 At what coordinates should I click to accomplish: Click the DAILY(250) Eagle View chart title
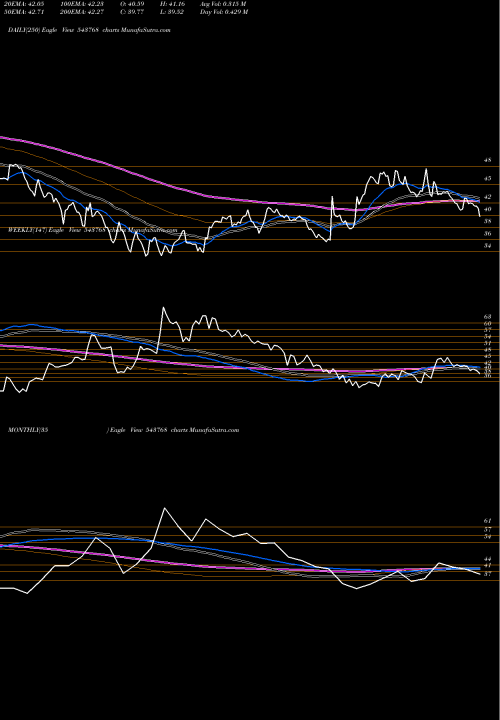tap(89, 30)
